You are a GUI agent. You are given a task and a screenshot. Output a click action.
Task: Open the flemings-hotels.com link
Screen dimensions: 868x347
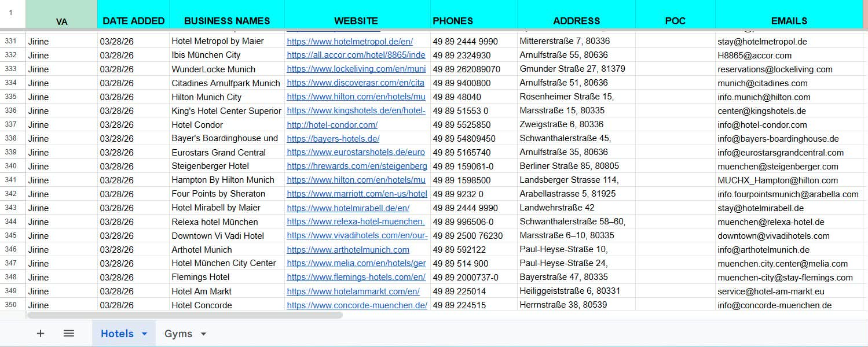[356, 278]
